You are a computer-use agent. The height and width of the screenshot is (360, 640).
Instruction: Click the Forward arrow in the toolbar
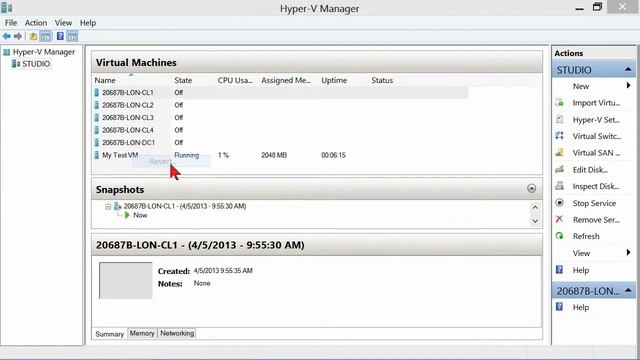tap(18, 36)
